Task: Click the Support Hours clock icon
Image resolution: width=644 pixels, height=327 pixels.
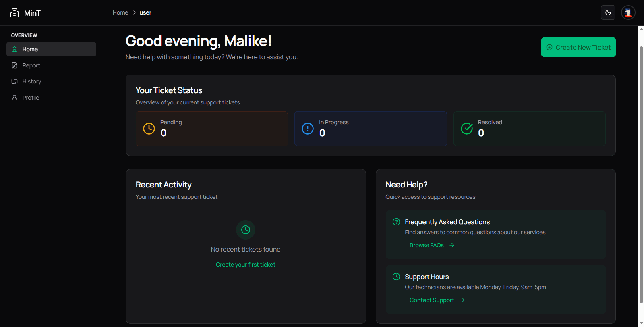Action: (x=396, y=277)
